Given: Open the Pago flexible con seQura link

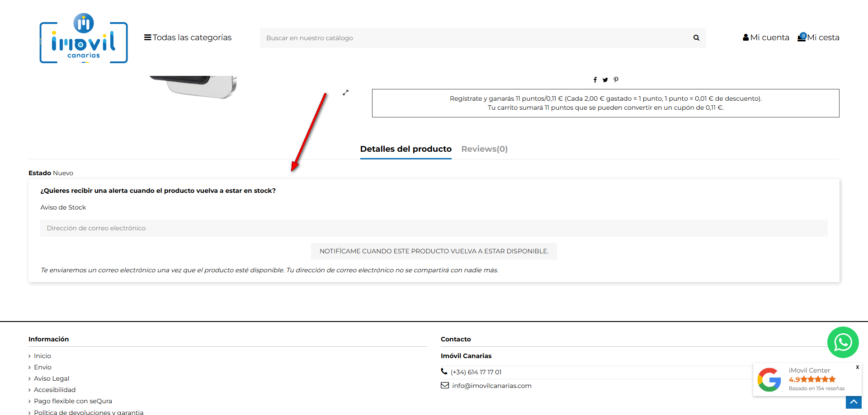Looking at the screenshot, I should pos(73,401).
